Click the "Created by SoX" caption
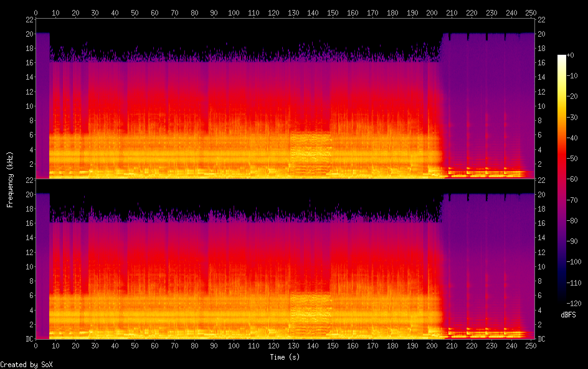 (x=26, y=365)
